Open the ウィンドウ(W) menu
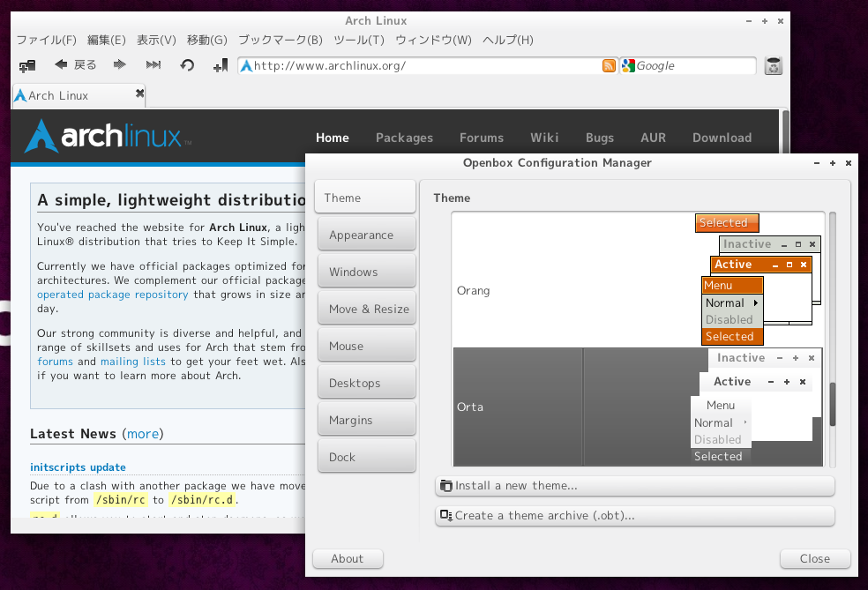 pos(433,40)
